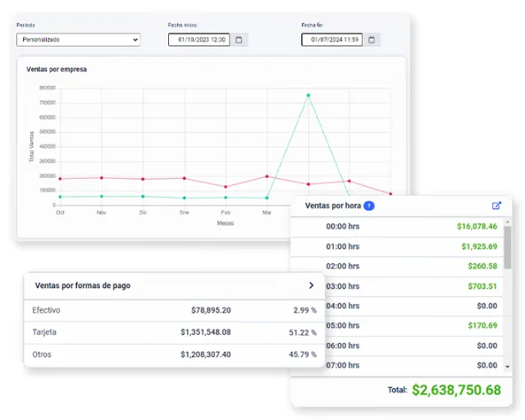
Task: Click the $260.58 amount
Action: (482, 267)
